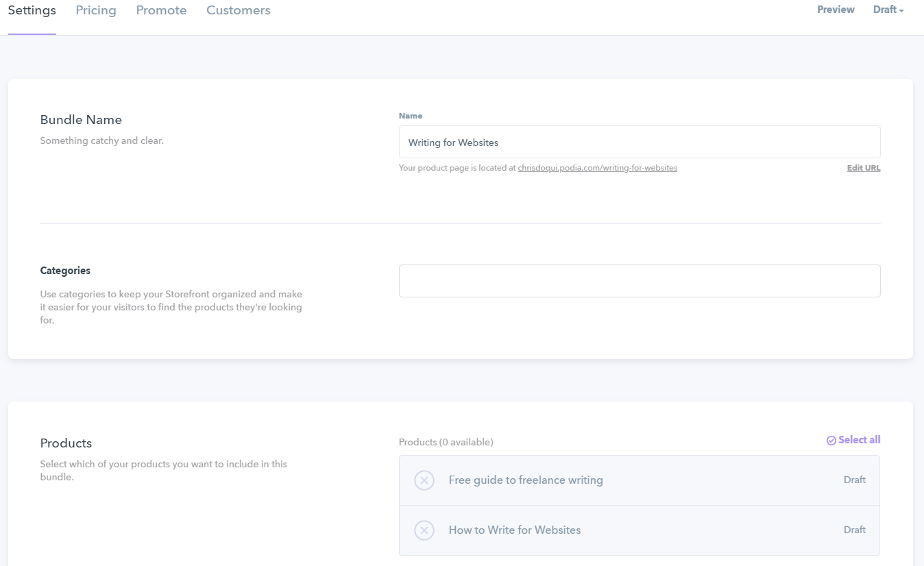Toggle the circle icon beside Free guide to freelance writing
Image resolution: width=924 pixels, height=566 pixels.
point(424,480)
